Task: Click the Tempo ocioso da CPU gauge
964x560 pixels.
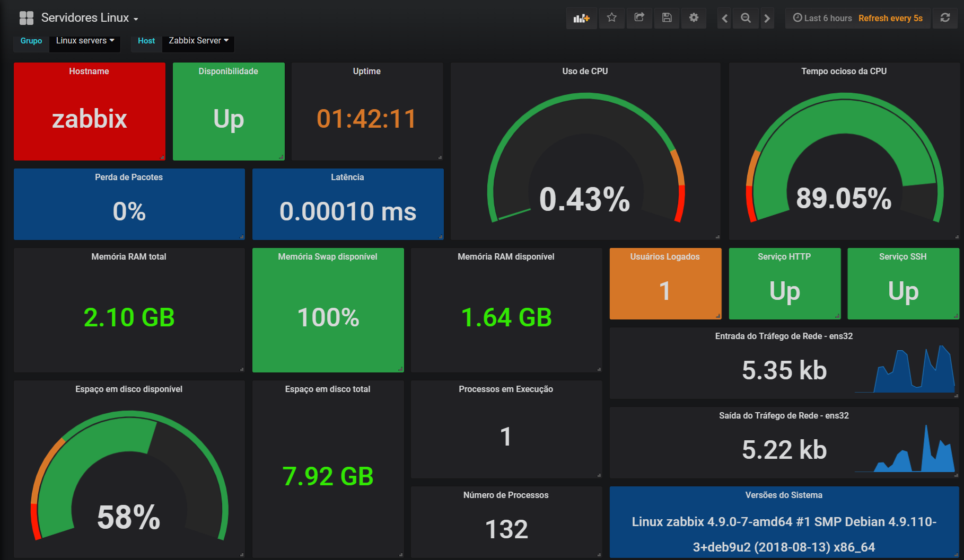Action: [844, 159]
